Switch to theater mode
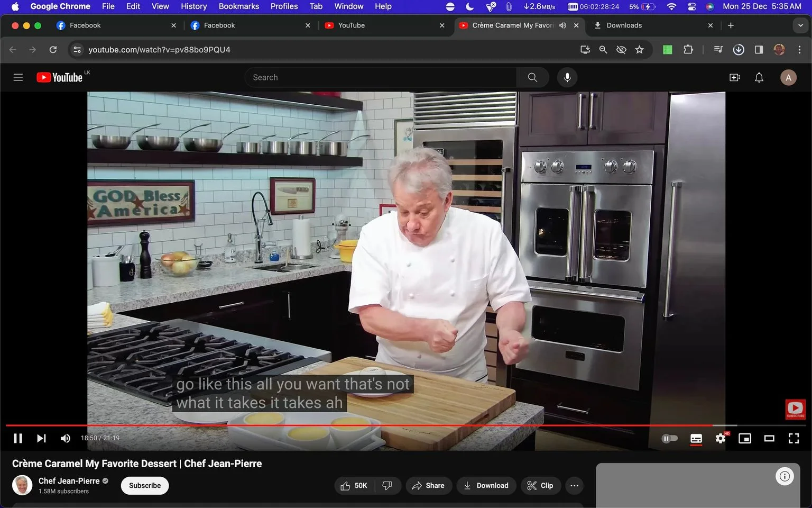Viewport: 812px width, 508px height. 769,438
